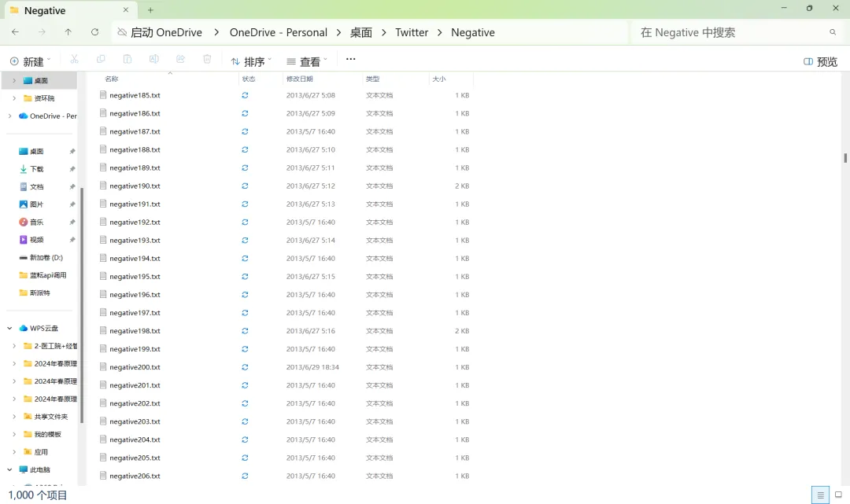Open the three-dots more options menu
Viewport: 850px width, 504px height.
pyautogui.click(x=351, y=59)
